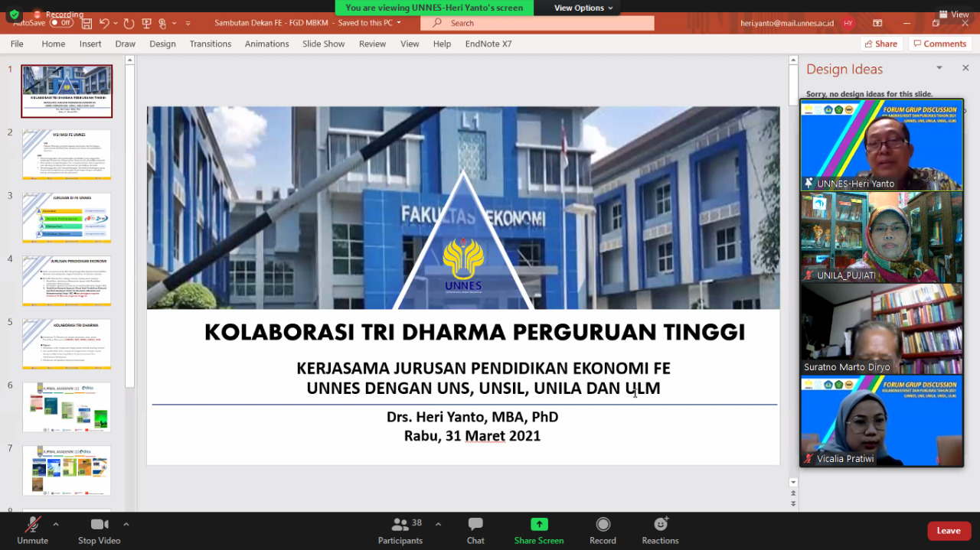Image resolution: width=980 pixels, height=550 pixels.
Task: Redo the action in PowerPoint
Action: (x=129, y=23)
